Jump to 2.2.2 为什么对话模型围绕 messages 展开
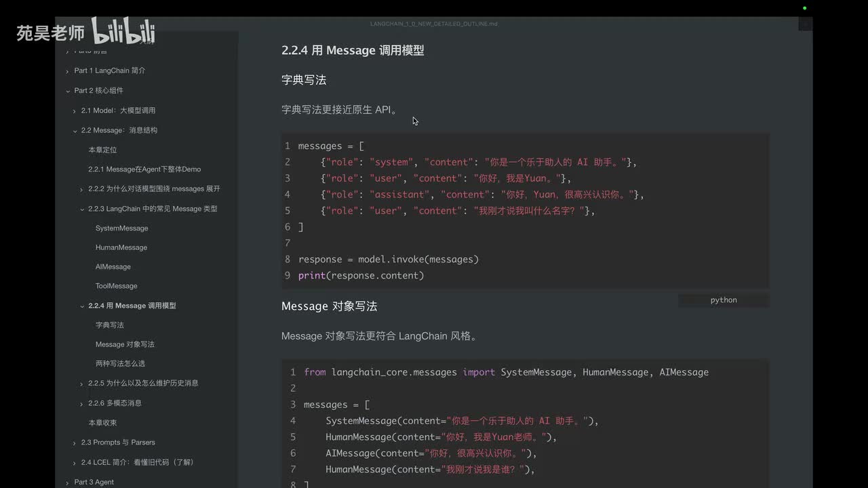 point(154,188)
